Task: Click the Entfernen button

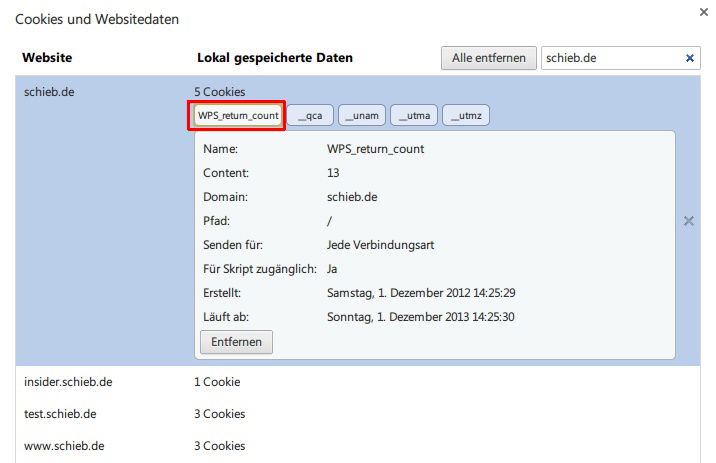Action: click(x=236, y=342)
